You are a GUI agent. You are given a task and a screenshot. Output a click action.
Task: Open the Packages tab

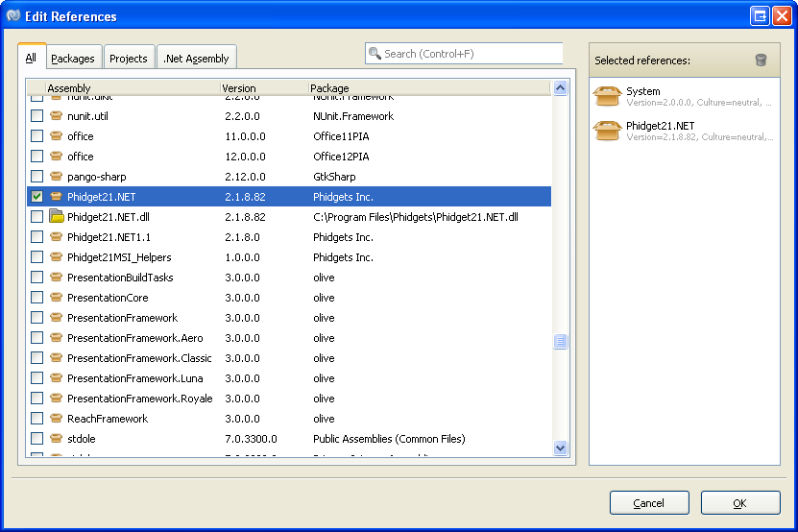[x=74, y=58]
